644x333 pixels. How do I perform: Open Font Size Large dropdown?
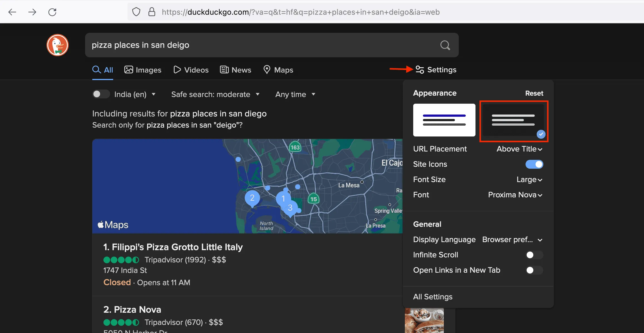(529, 180)
